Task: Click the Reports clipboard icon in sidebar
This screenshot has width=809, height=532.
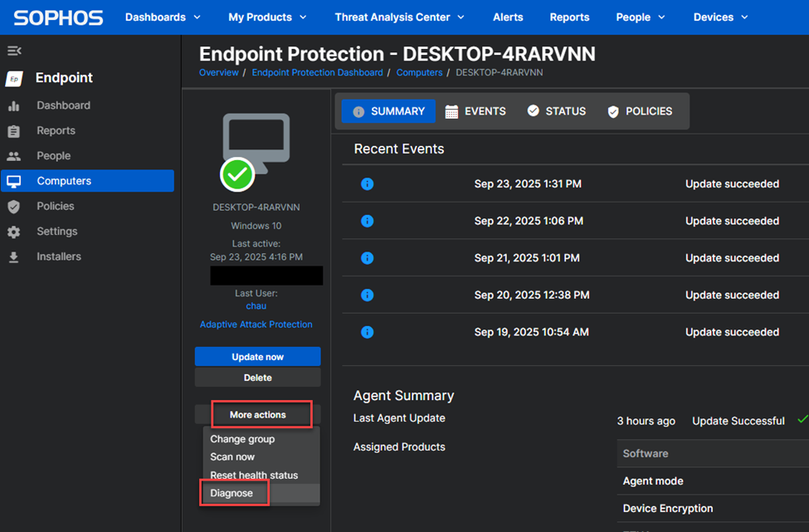Action: coord(13,131)
